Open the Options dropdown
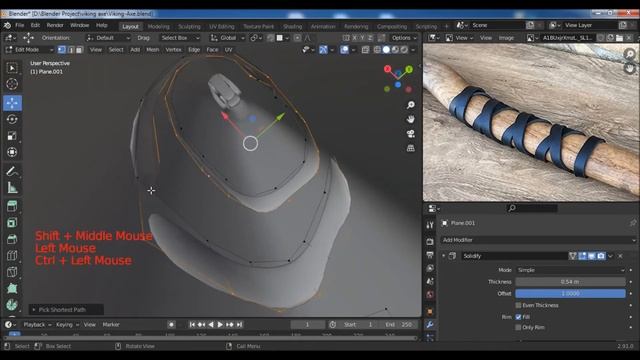This screenshot has height=360, width=640. point(404,38)
